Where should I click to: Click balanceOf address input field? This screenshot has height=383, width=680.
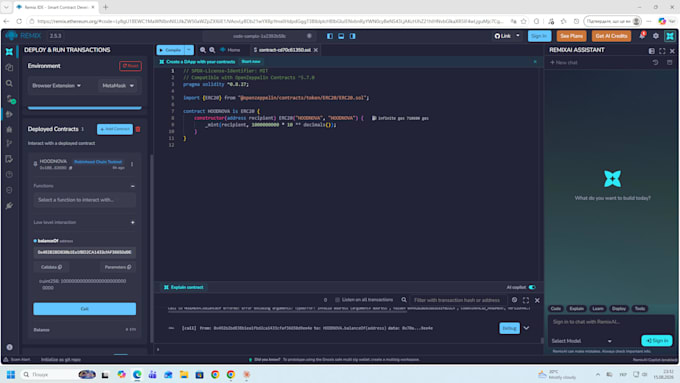click(85, 252)
